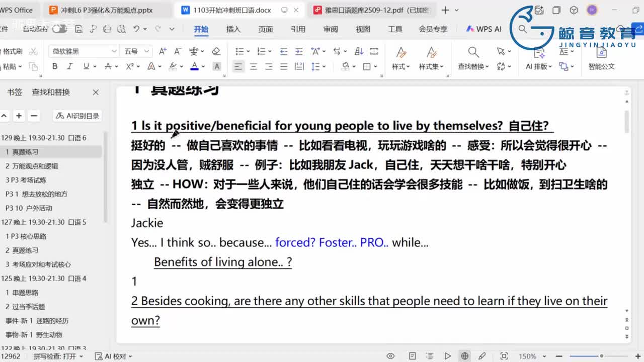Click the AI 校对 status bar button

pyautogui.click(x=114, y=356)
